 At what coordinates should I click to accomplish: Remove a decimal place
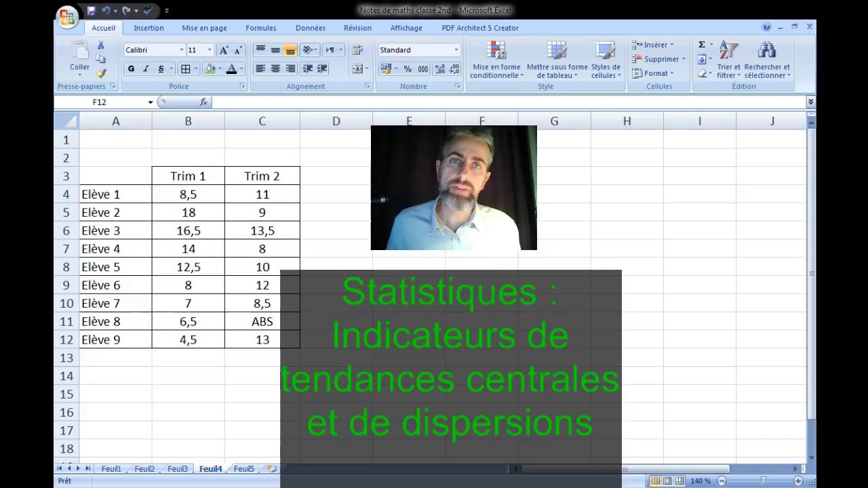click(x=454, y=69)
